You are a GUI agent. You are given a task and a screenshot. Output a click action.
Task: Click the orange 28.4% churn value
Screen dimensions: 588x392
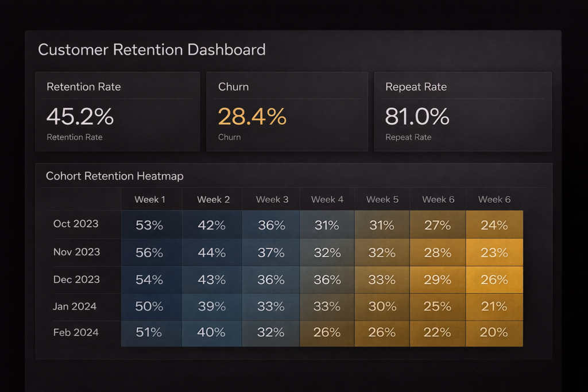click(x=252, y=117)
